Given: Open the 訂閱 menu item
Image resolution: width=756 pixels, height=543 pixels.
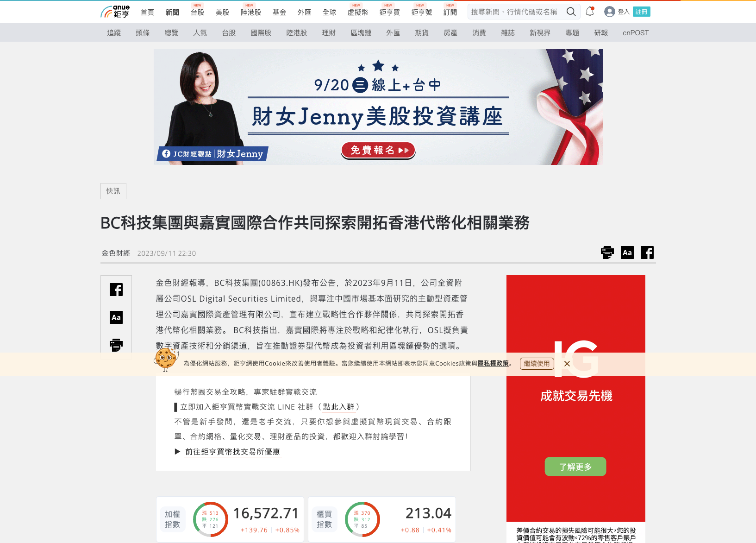Looking at the screenshot, I should [x=450, y=13].
